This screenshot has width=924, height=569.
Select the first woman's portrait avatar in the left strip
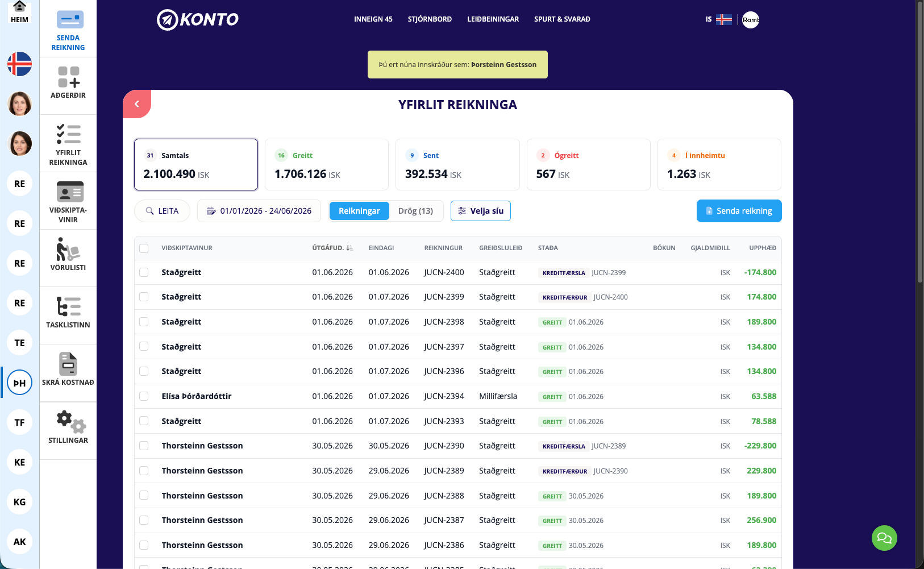pyautogui.click(x=19, y=104)
